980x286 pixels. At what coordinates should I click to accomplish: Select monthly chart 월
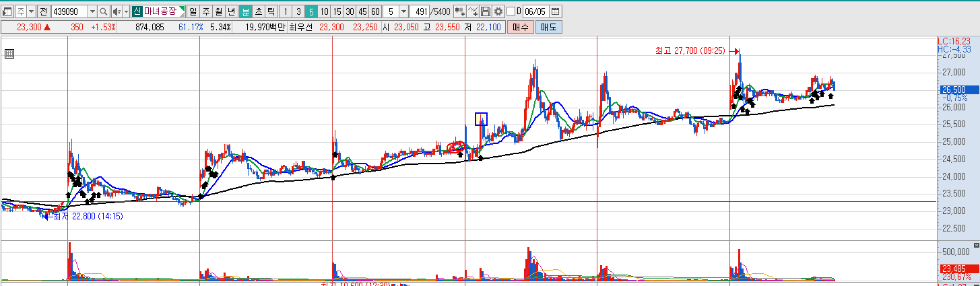point(219,11)
